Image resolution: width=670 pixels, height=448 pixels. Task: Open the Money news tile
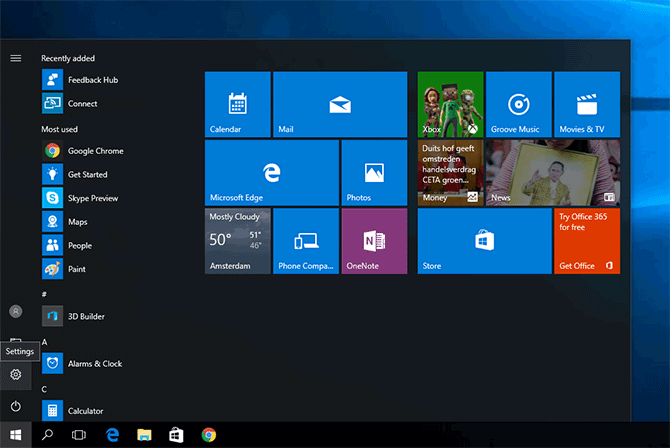coord(450,173)
